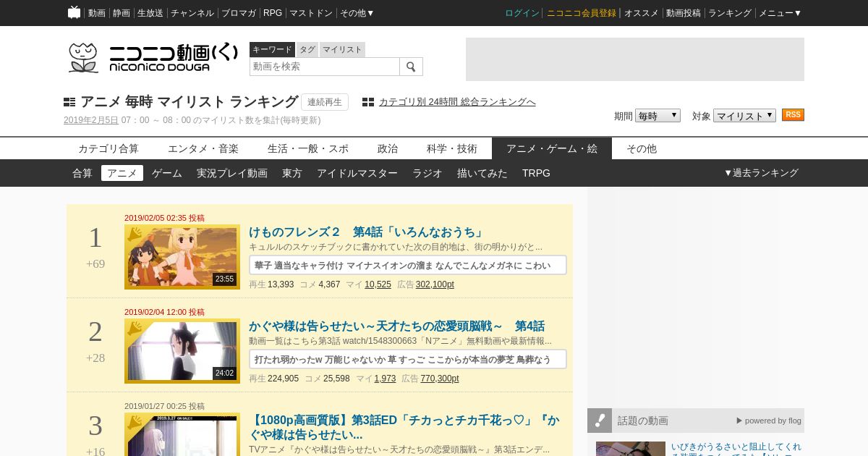Screen dimensions: 868x456
Task: Open the 対象 dropdown showing マイリスト
Action: [x=744, y=116]
